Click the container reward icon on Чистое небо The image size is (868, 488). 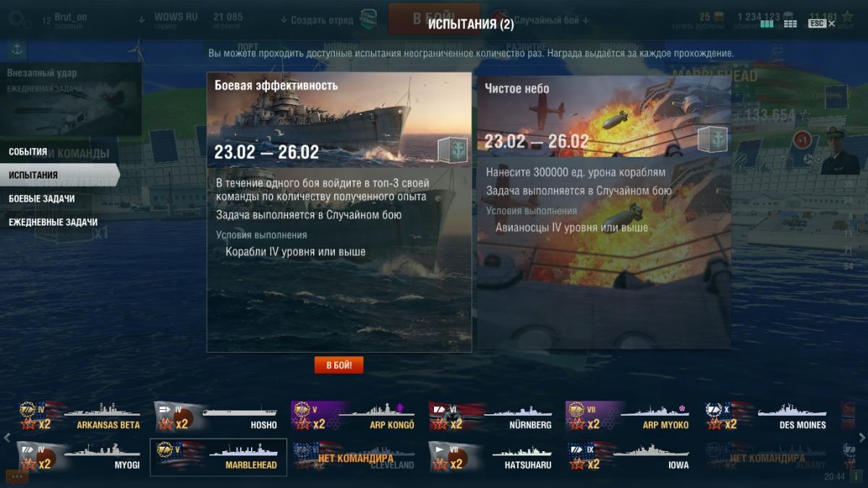tap(712, 139)
